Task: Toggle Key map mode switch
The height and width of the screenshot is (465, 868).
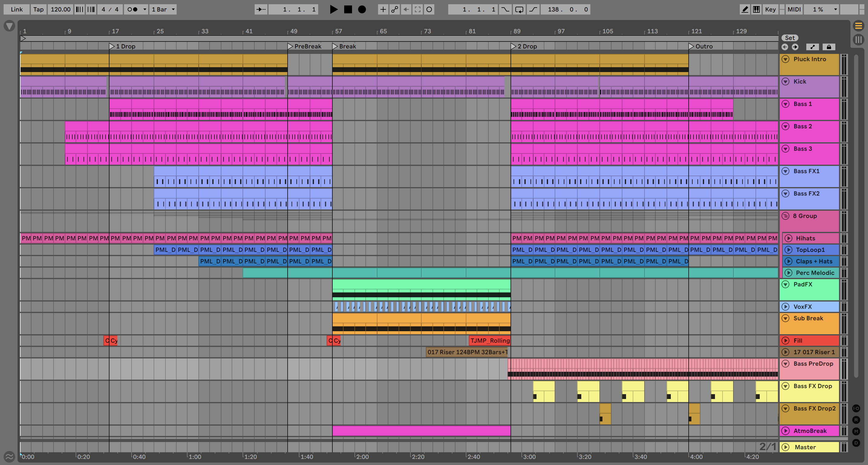Action: (770, 9)
